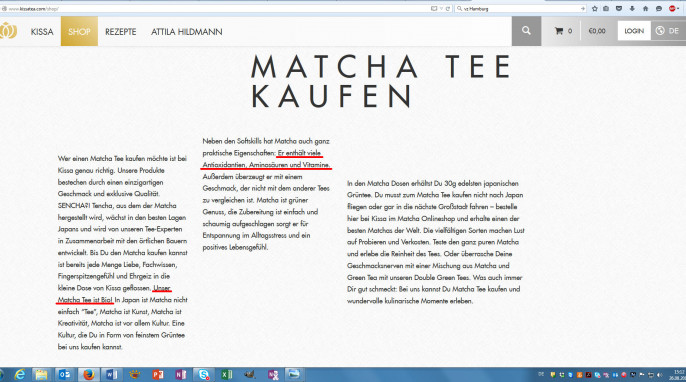Open the ATTILA HILDMANN menu item
686x382 pixels.
click(187, 32)
